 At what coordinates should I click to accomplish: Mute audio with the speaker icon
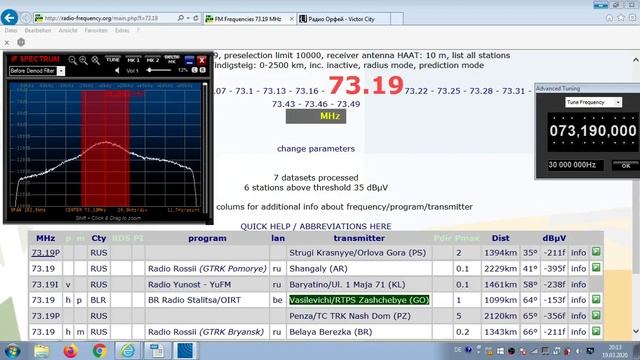(117, 71)
